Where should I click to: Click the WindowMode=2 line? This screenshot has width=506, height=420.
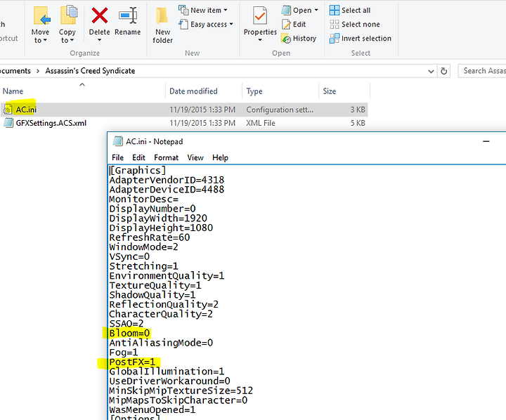[x=143, y=247]
